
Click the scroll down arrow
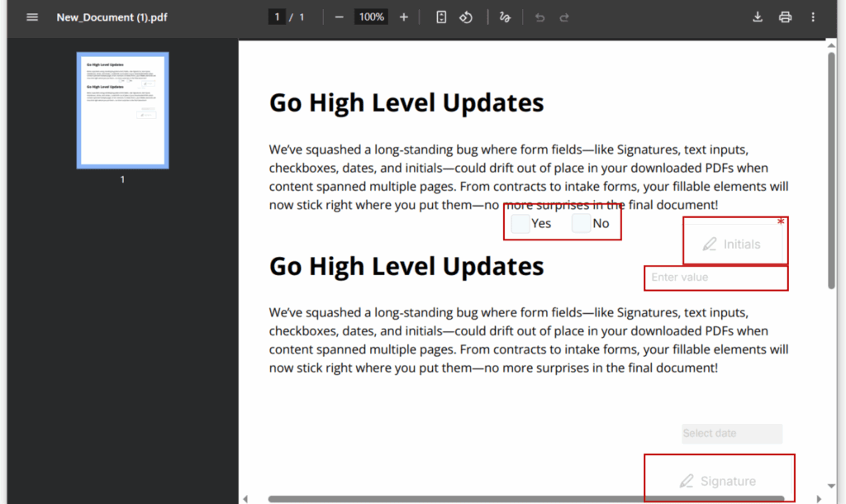point(831,486)
